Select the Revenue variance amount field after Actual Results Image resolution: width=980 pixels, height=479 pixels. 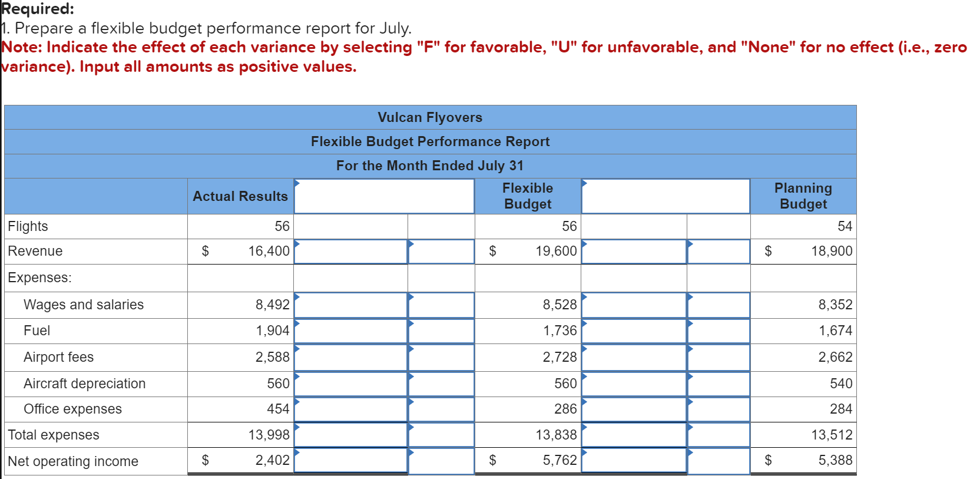(x=351, y=251)
